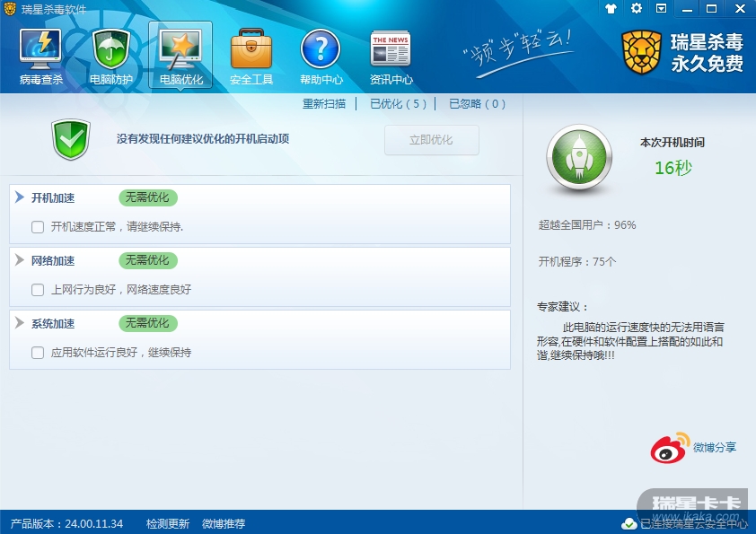Click 产品版本：24.00.11.34 text
The height and width of the screenshot is (534, 756).
tap(66, 524)
